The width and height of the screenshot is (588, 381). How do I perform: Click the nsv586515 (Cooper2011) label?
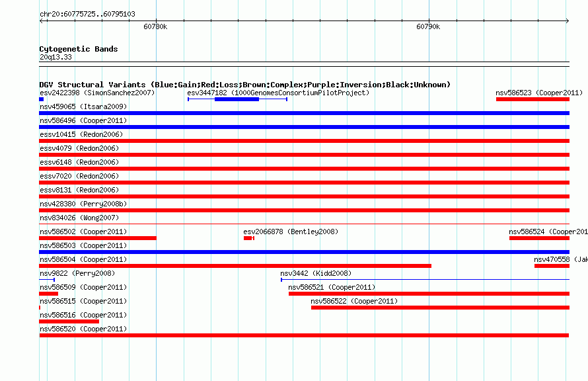pyautogui.click(x=83, y=301)
